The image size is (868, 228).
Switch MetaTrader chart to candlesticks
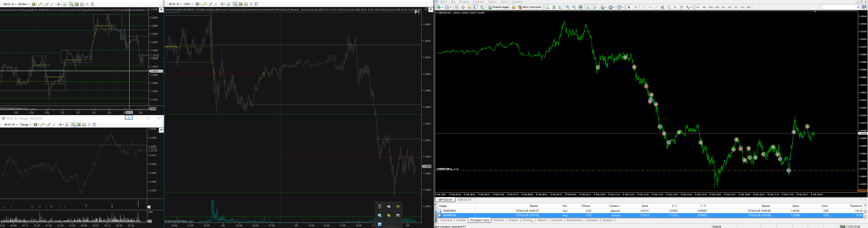tap(554, 7)
